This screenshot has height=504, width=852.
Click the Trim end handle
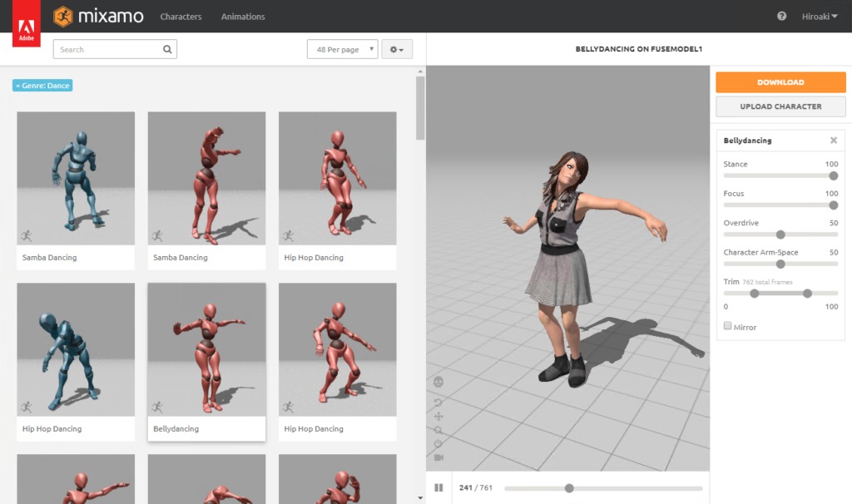tap(807, 294)
